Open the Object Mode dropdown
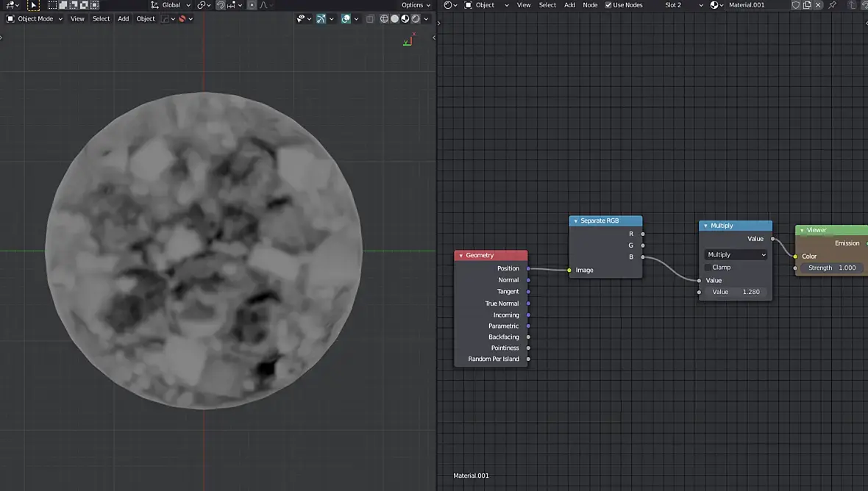The image size is (868, 491). tap(35, 18)
